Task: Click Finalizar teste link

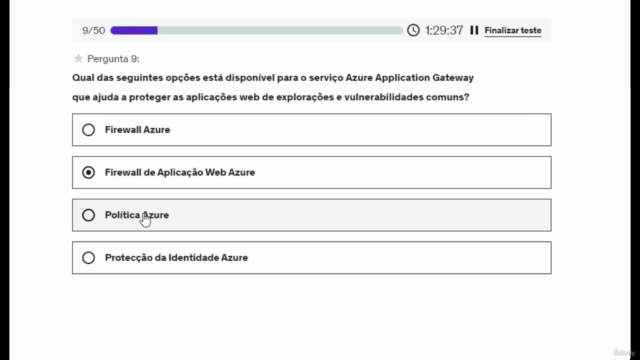Action: [x=513, y=31]
